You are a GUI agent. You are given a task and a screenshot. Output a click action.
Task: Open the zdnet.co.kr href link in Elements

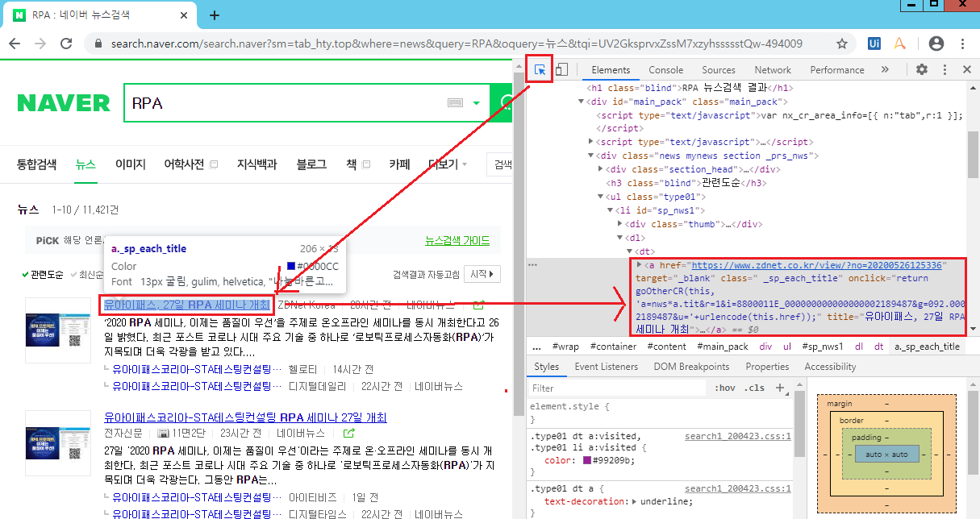815,265
